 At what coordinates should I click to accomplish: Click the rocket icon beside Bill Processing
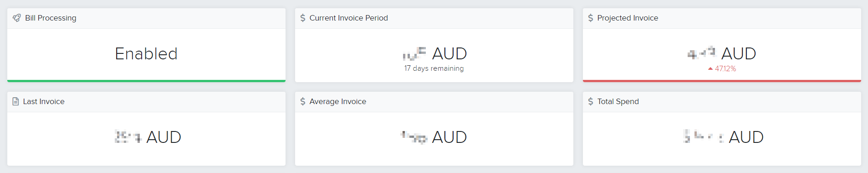click(16, 18)
